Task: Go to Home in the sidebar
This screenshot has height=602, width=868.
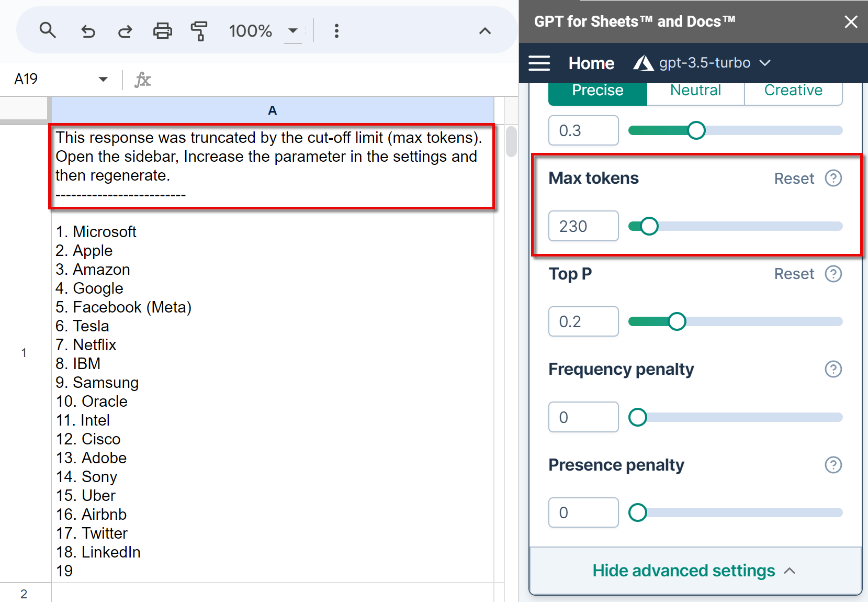Action: point(591,63)
